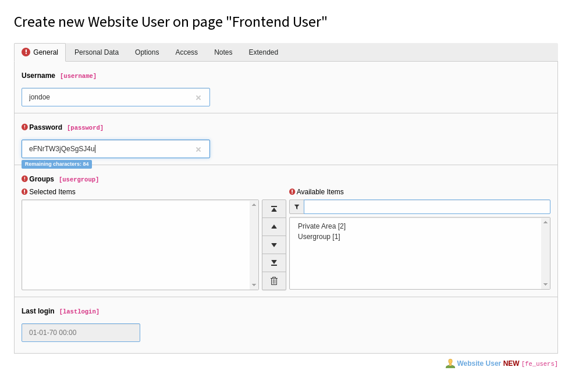The height and width of the screenshot is (392, 572).
Task: Move selected group to bottom
Action: click(274, 263)
